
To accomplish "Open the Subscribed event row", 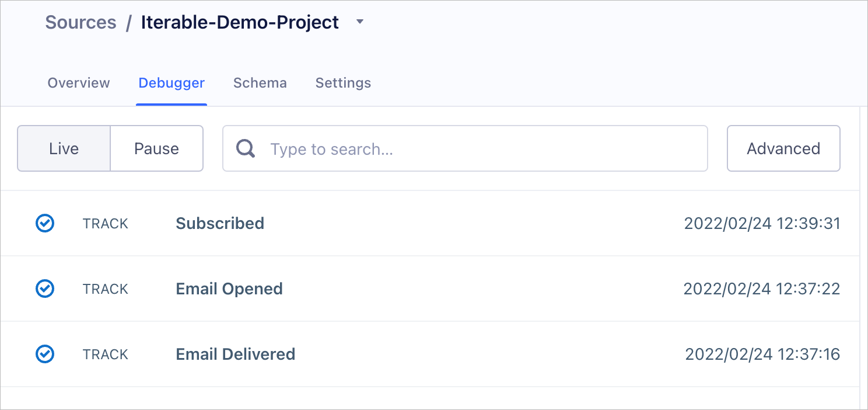I will click(429, 223).
